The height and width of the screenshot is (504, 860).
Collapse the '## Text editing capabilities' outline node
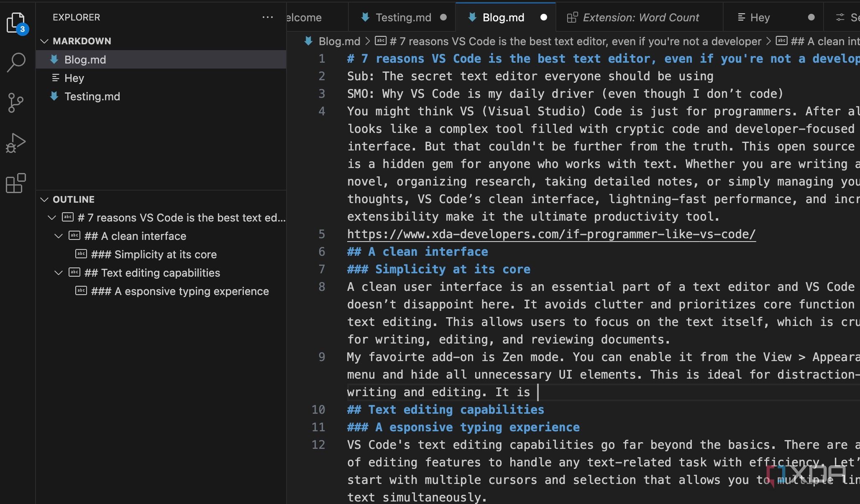(58, 273)
